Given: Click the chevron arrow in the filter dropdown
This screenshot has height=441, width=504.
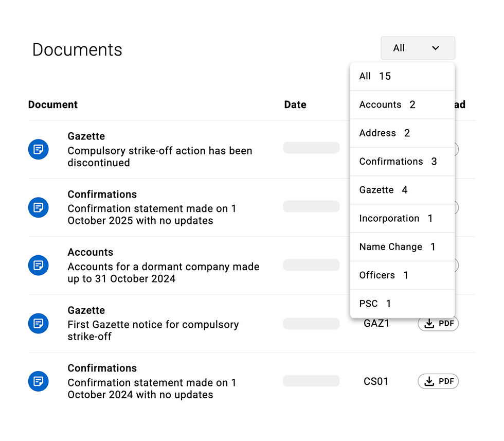Looking at the screenshot, I should pos(436,48).
